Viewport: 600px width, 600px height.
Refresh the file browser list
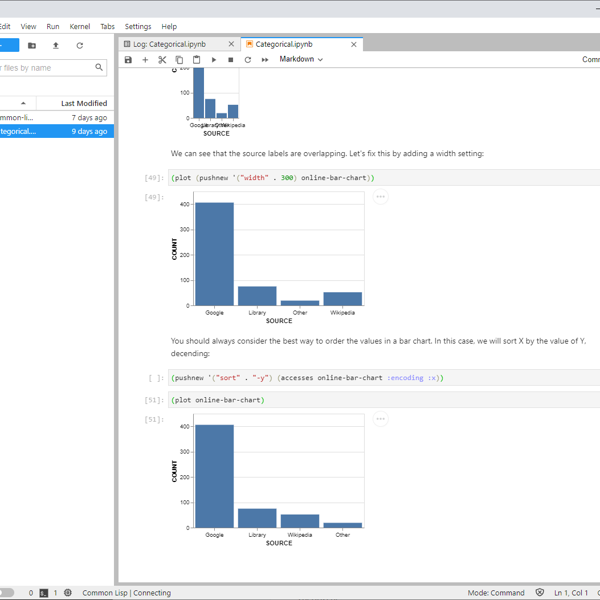point(80,45)
